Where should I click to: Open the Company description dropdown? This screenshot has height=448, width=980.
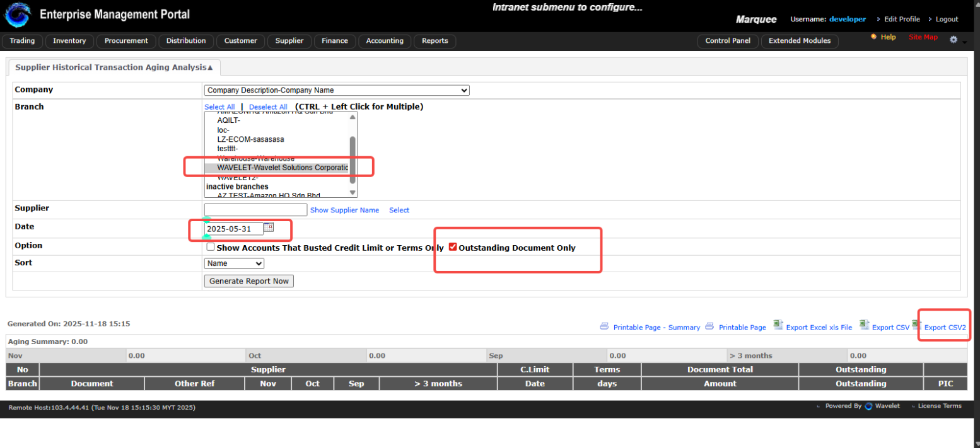[336, 90]
